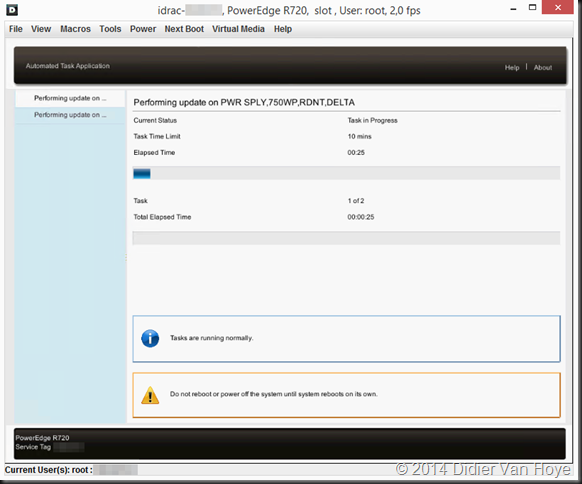The width and height of the screenshot is (582, 484).
Task: Open the File menu
Action: (x=16, y=29)
